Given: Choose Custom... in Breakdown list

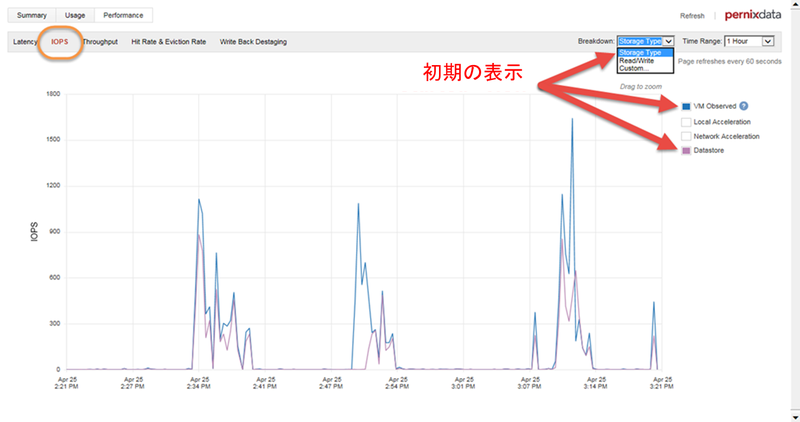Looking at the screenshot, I should pos(645,68).
